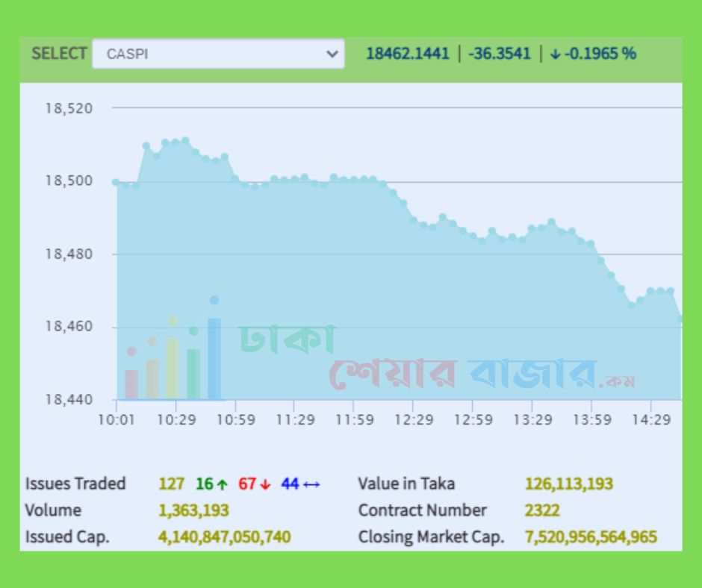Click the green up arrow for advancing issues
This screenshot has height=588, width=702.
(x=222, y=484)
